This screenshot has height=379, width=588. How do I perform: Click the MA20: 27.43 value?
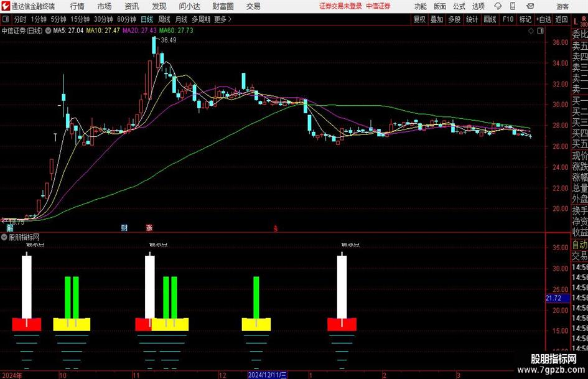tap(139, 30)
